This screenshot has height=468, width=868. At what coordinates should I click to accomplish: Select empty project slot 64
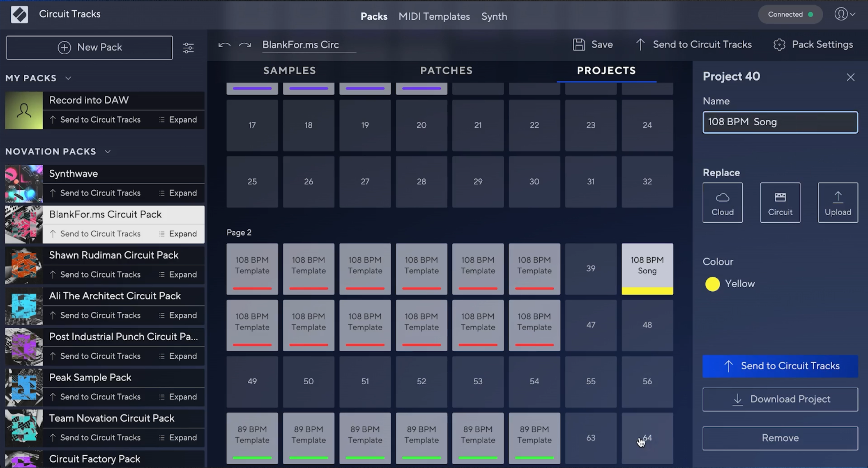click(x=647, y=438)
